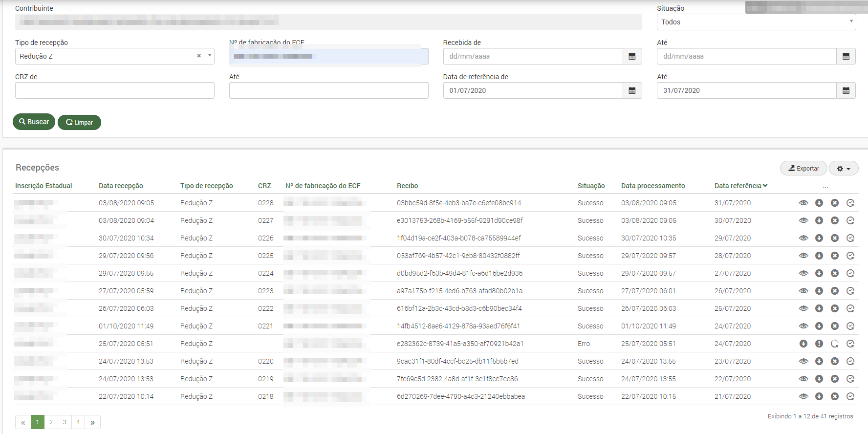Sort by the Situação column header
The height and width of the screenshot is (434, 868).
tap(591, 186)
